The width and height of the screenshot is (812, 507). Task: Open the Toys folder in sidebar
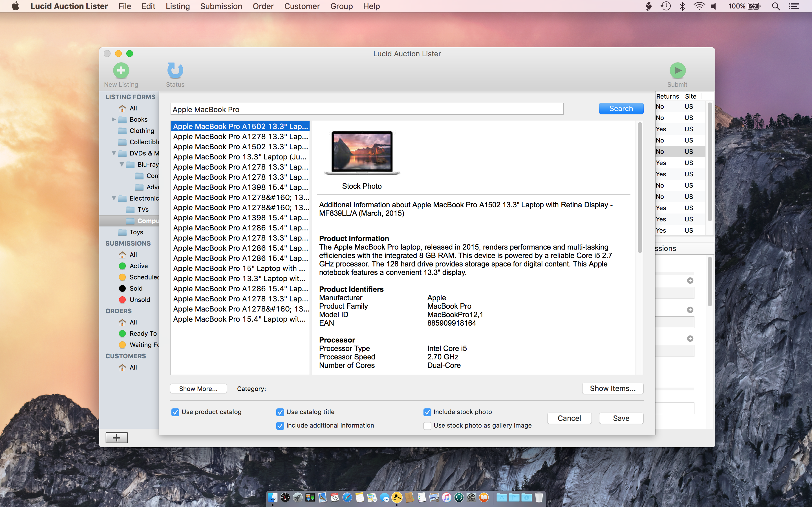136,232
